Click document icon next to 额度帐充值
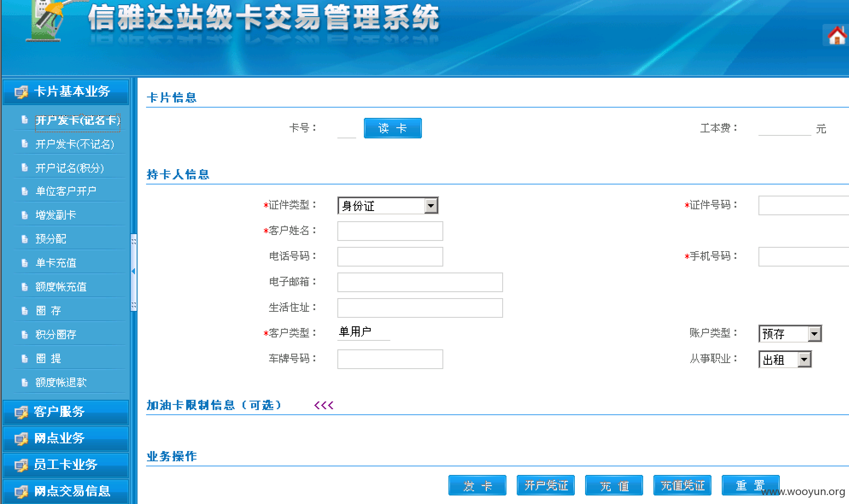 (x=25, y=287)
